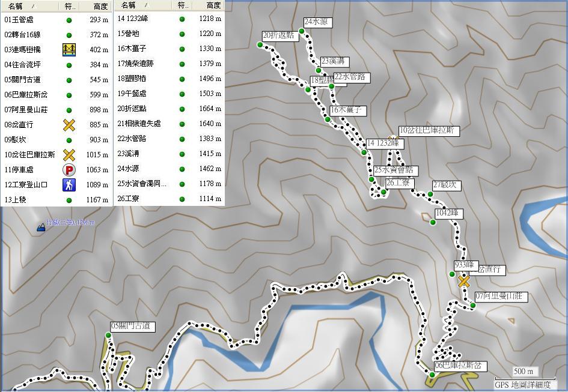Click the green dot symbol in the 07阿里曼山莊 list row

pos(69,110)
